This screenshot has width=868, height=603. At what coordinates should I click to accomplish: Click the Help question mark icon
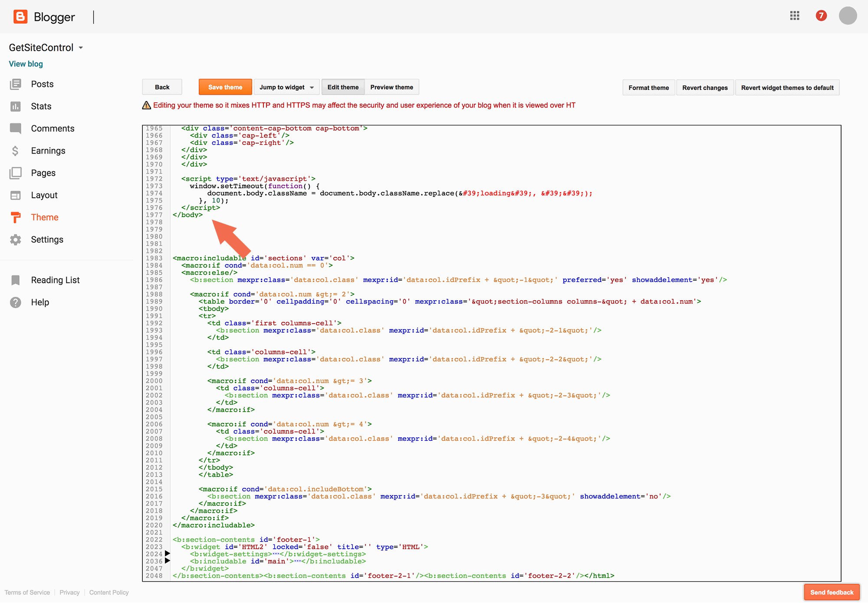point(16,302)
